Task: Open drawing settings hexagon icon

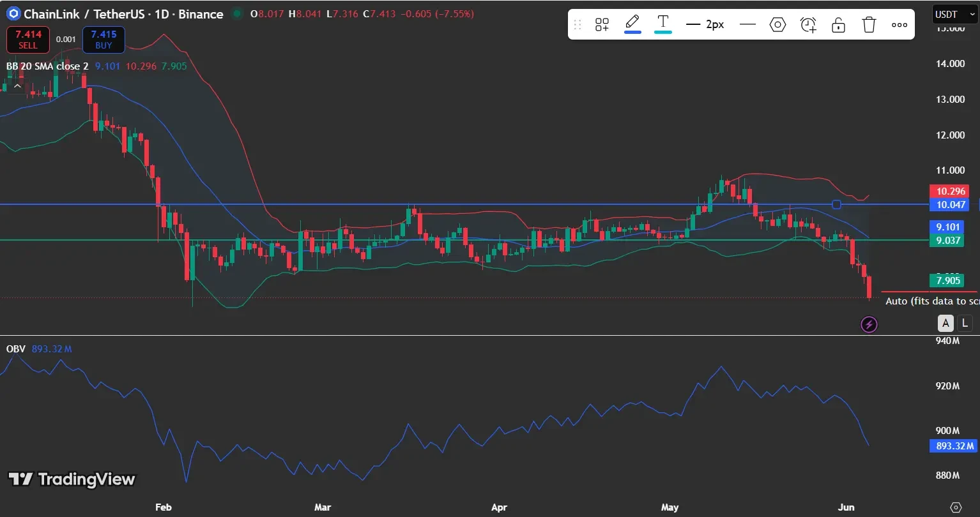Action: [777, 25]
